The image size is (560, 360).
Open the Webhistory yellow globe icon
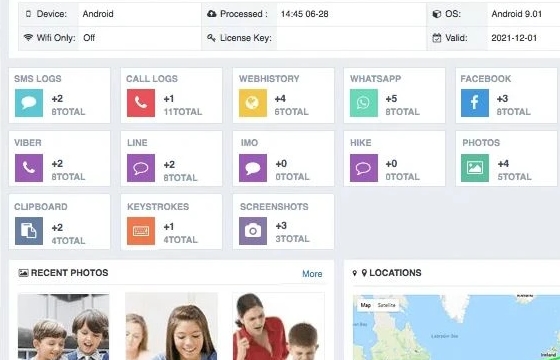coord(253,103)
